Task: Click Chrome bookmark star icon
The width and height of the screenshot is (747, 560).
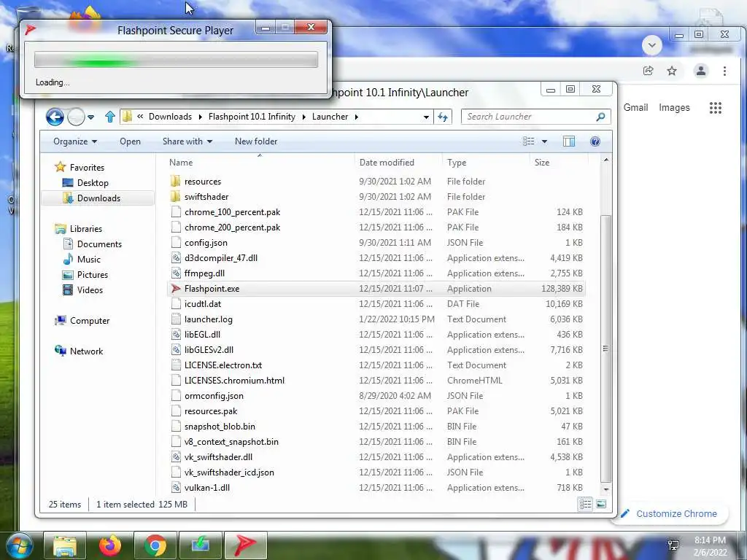Action: pyautogui.click(x=672, y=71)
